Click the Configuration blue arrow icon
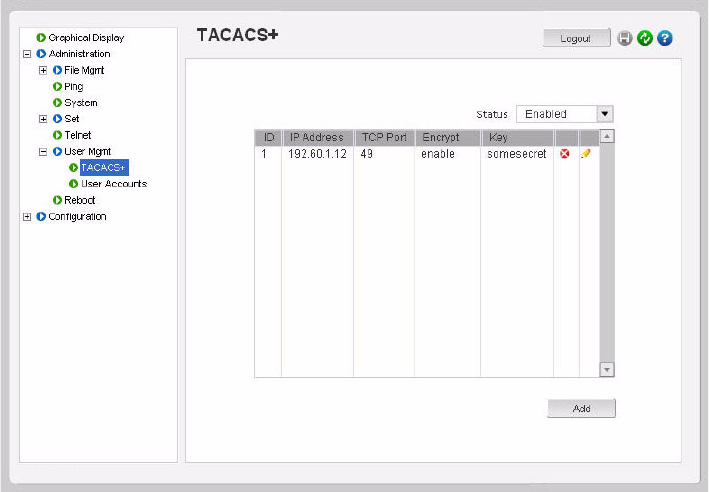The image size is (709, 492). click(x=41, y=217)
